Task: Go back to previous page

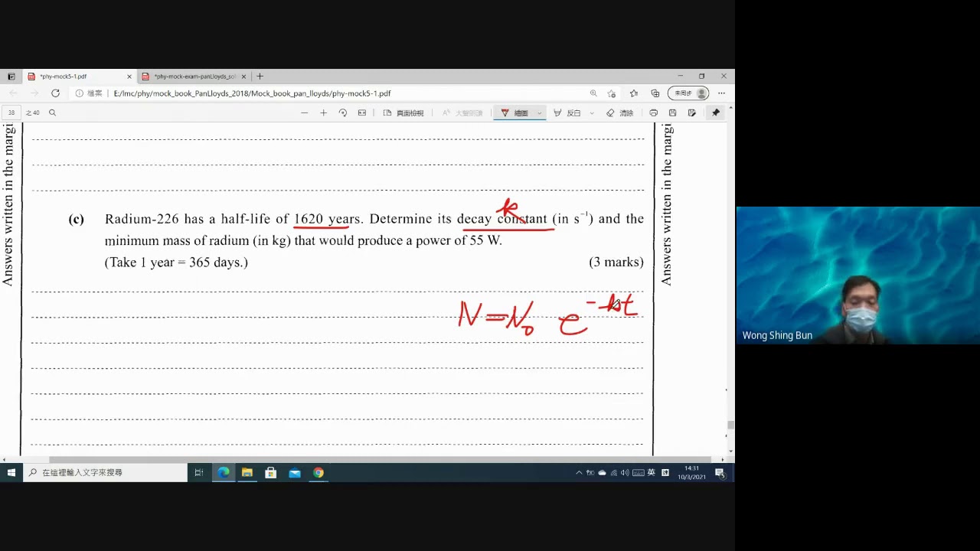Action: tap(13, 93)
